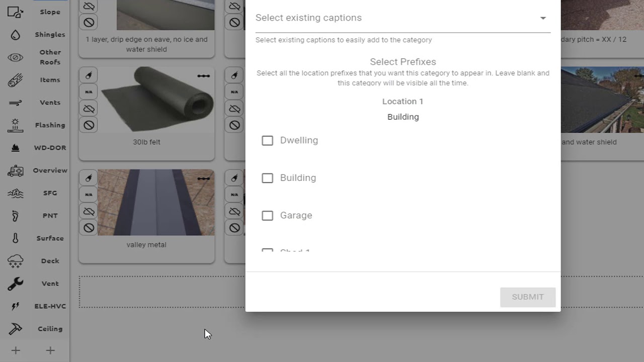Click meteor icon on 30lb felt card
644x362 pixels.
(x=89, y=75)
